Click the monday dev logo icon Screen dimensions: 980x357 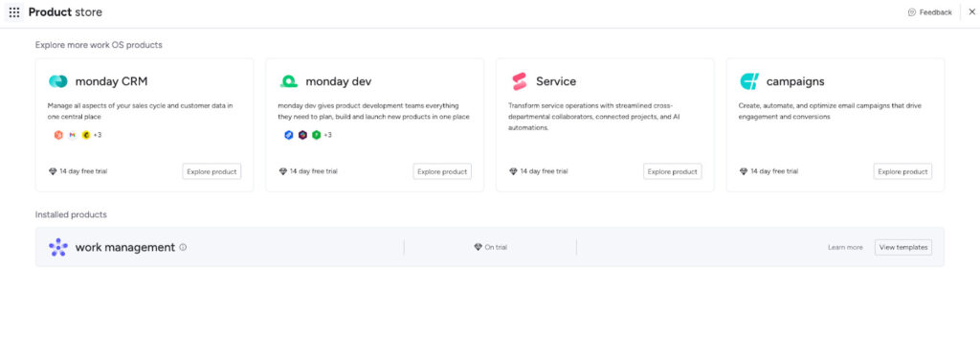pos(288,81)
